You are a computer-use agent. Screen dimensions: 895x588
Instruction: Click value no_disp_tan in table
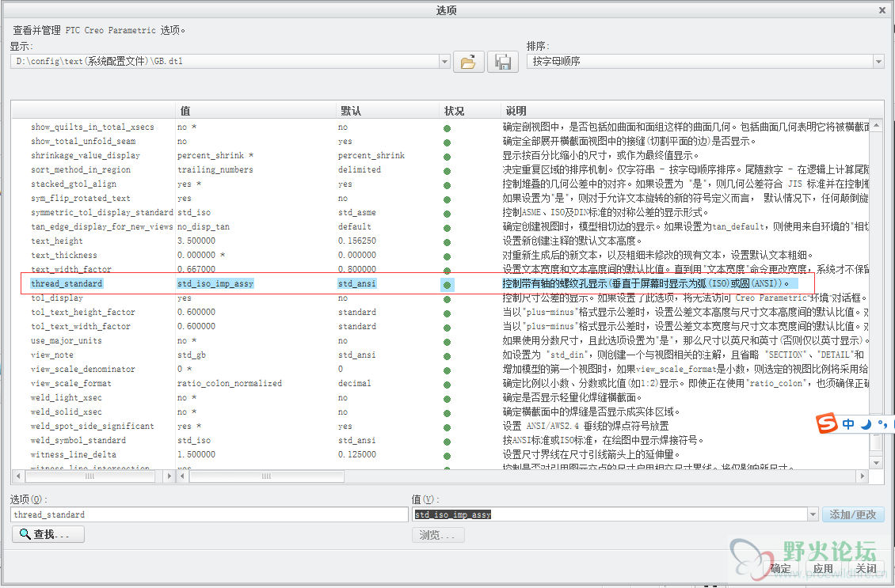point(204,226)
